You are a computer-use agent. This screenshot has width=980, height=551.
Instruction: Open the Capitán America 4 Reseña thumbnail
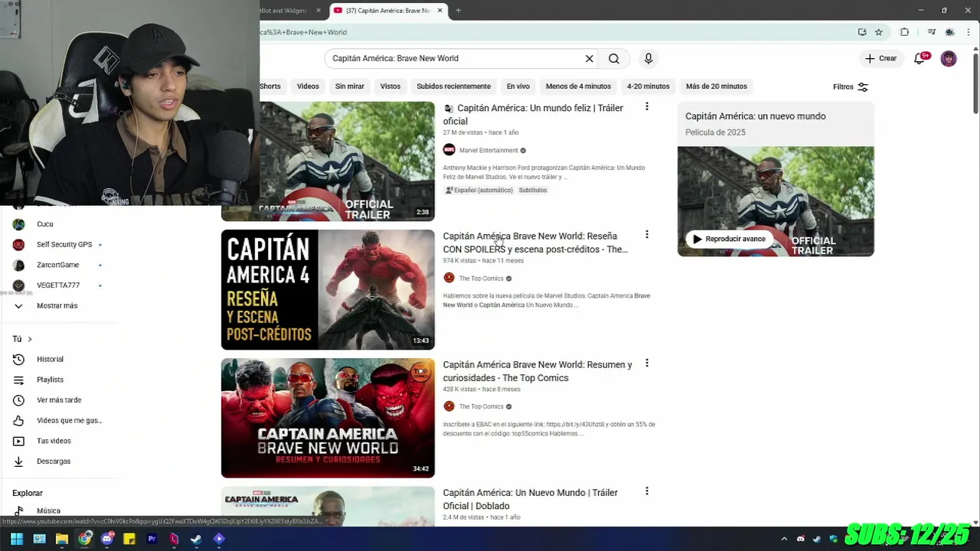328,290
